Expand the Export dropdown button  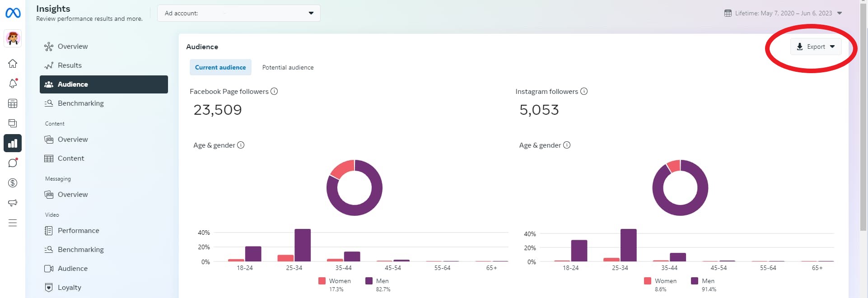tap(816, 47)
